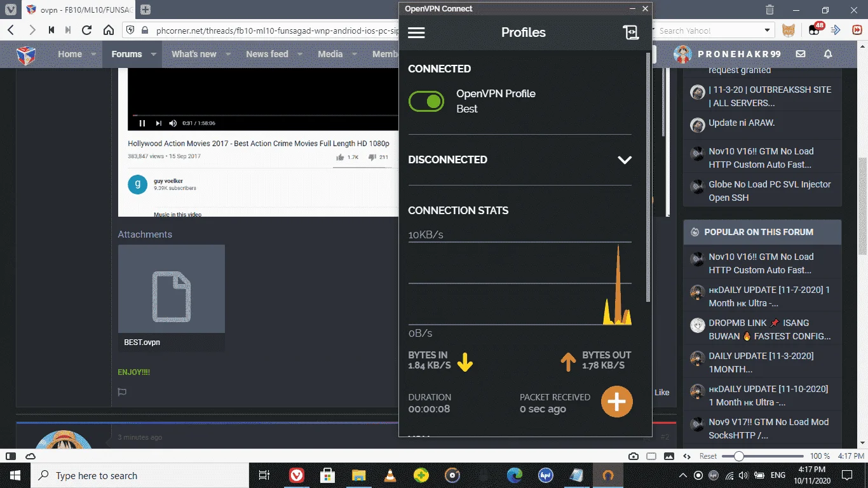Open the Media nav item
The image size is (868, 488).
click(330, 54)
